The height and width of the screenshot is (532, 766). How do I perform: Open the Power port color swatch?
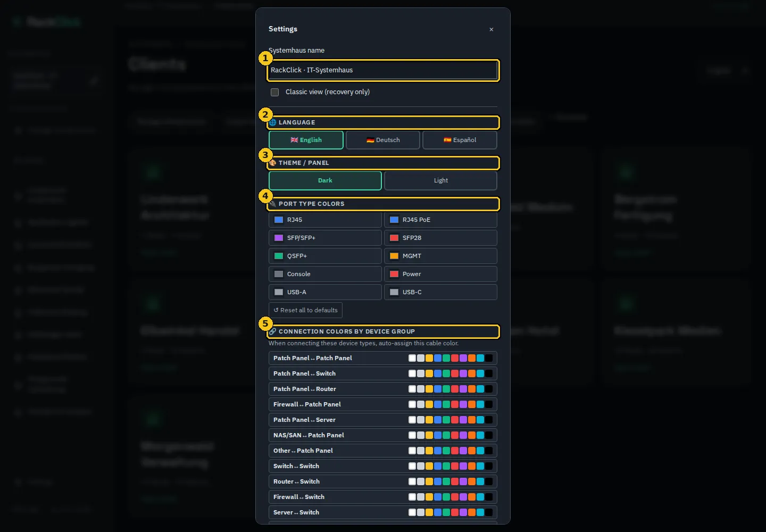pyautogui.click(x=394, y=274)
